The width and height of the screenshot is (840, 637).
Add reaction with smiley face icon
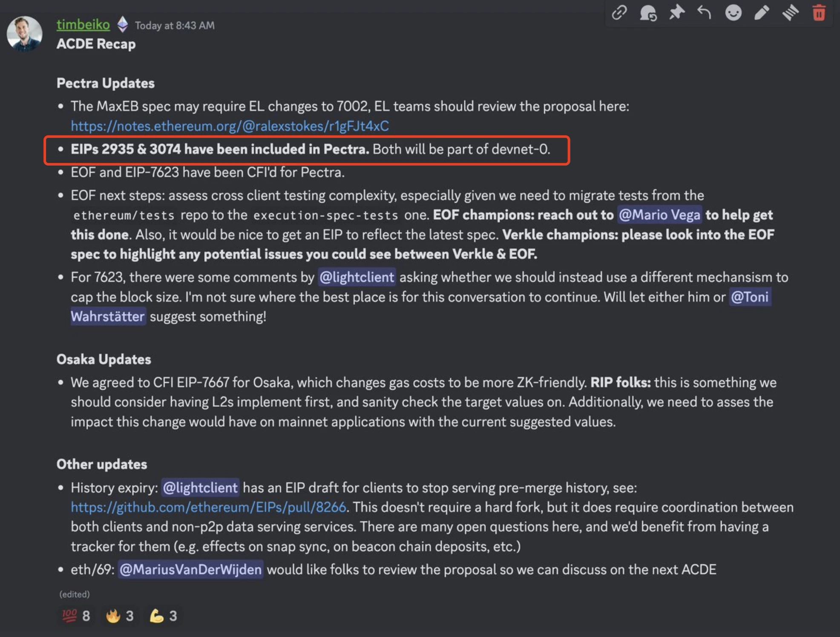(x=733, y=13)
